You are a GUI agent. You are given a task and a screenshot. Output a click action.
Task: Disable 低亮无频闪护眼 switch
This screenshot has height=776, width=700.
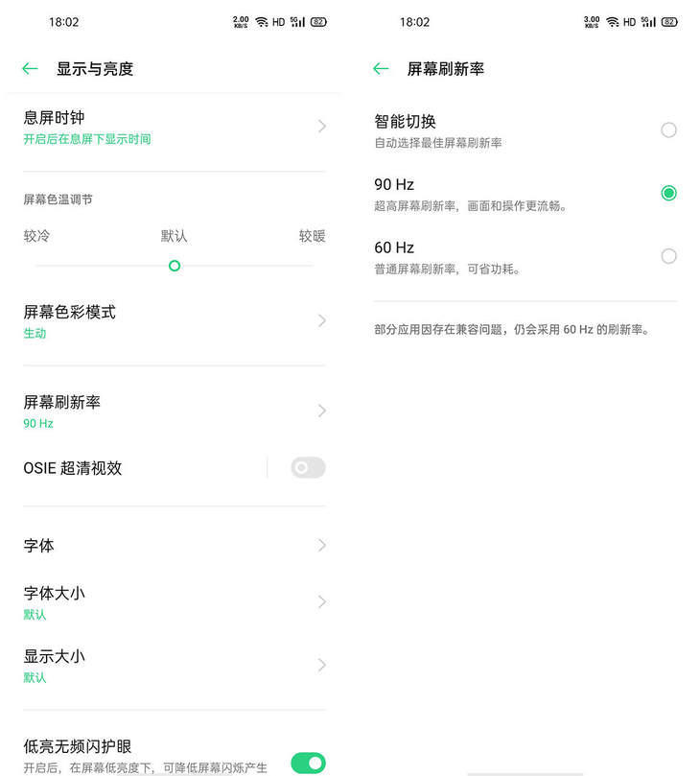point(308,763)
